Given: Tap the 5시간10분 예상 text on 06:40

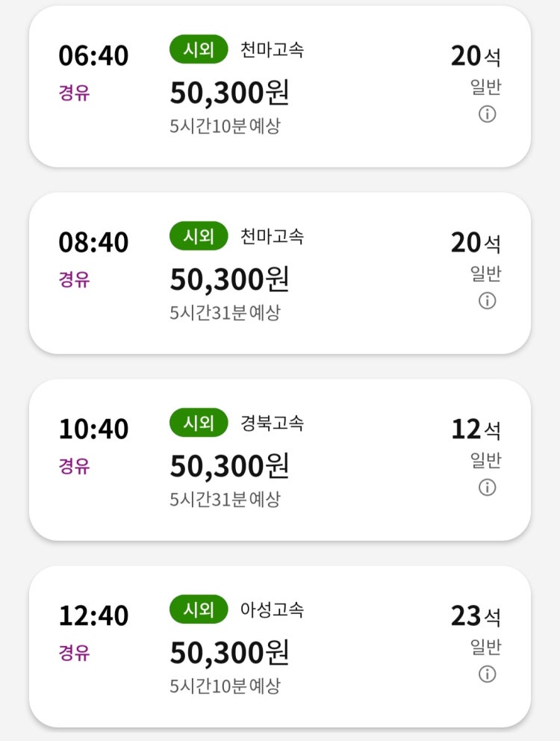Looking at the screenshot, I should point(225,125).
